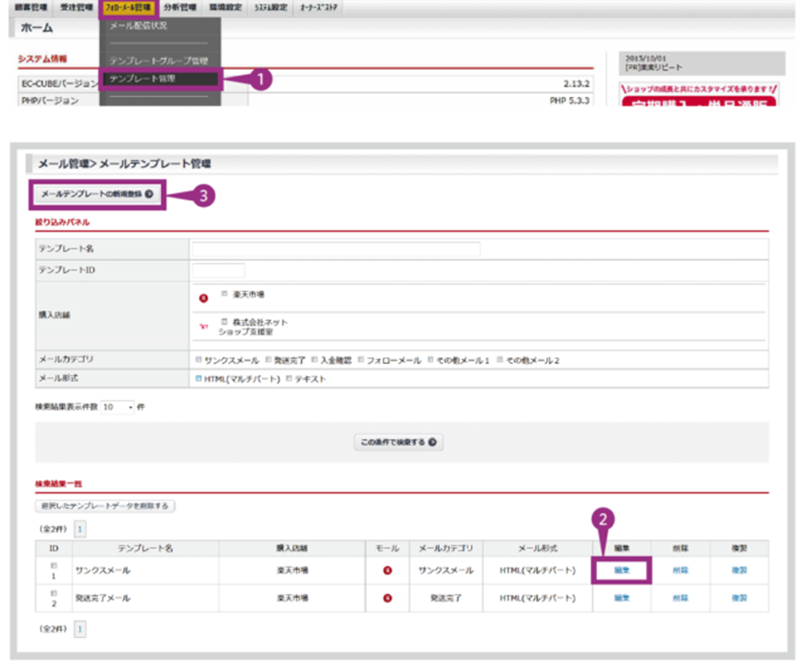Enable the サンクスメール category checkbox

click(198, 360)
